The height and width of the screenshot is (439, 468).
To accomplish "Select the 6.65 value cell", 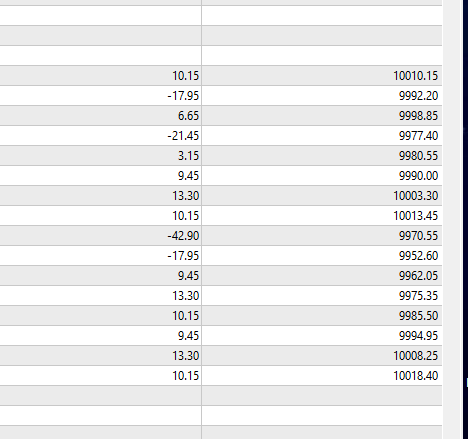I will (101, 116).
